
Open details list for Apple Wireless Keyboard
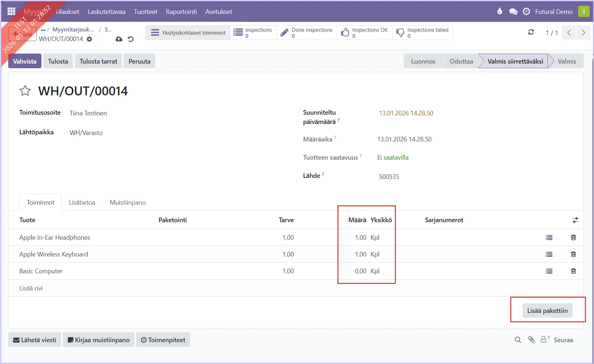click(549, 254)
